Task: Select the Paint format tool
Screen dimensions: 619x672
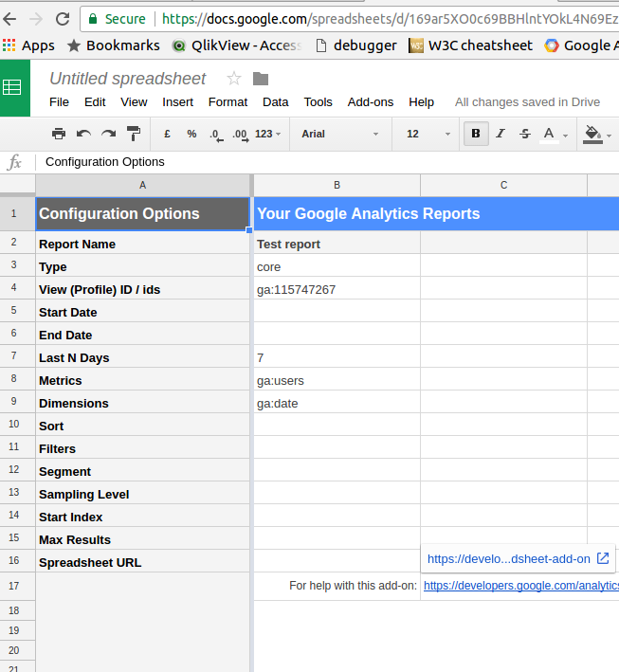Action: click(x=134, y=134)
